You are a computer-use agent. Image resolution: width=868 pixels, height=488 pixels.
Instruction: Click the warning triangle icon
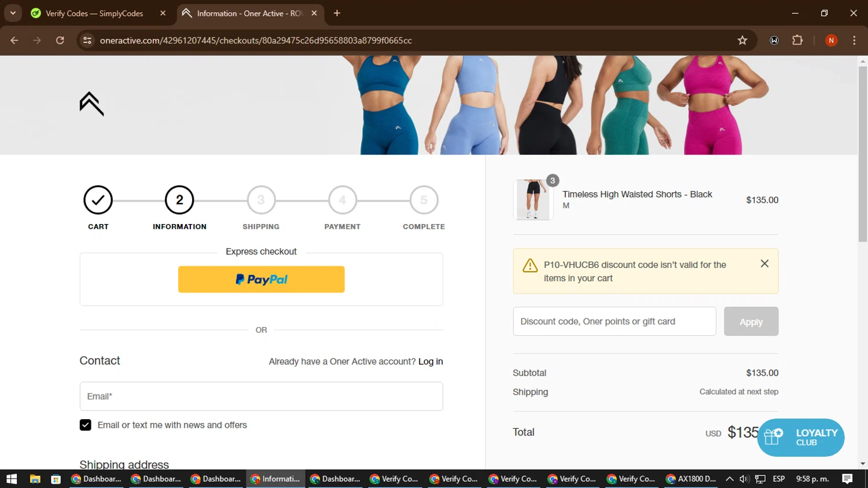pos(530,266)
